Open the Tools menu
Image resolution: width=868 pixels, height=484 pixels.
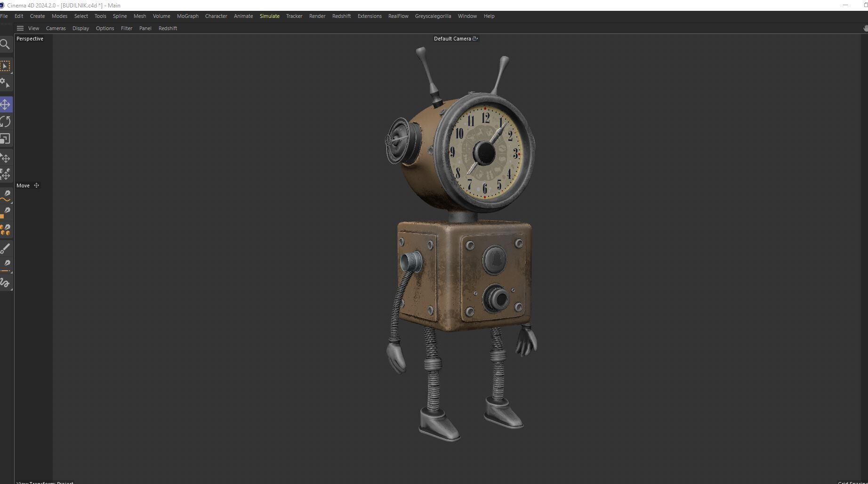click(x=100, y=16)
